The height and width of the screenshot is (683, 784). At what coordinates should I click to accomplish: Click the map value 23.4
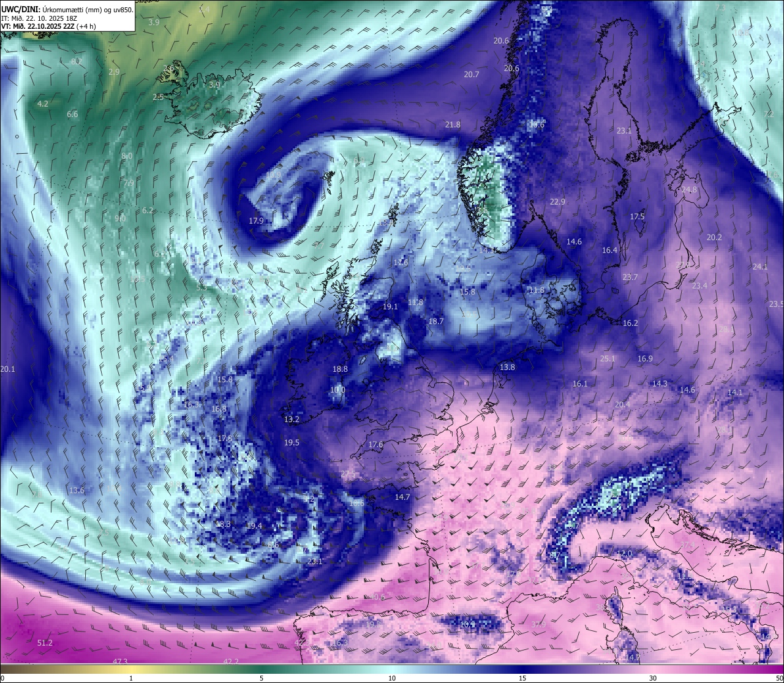click(699, 285)
